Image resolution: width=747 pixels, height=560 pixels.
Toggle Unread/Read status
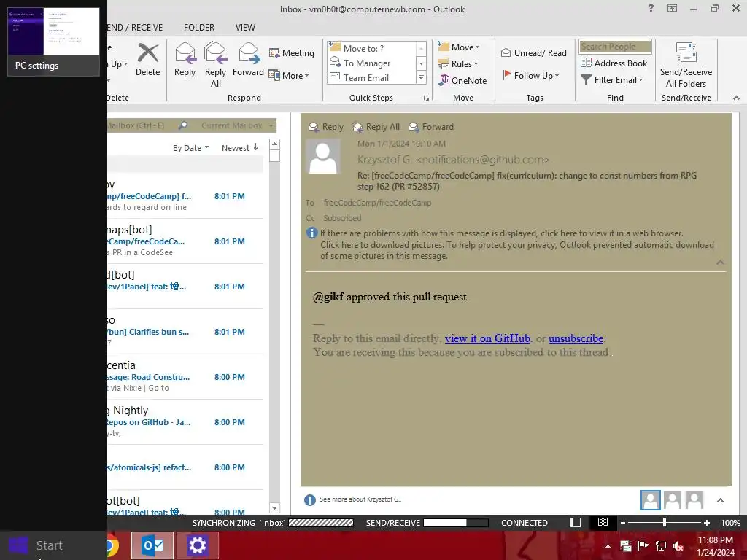[533, 52]
